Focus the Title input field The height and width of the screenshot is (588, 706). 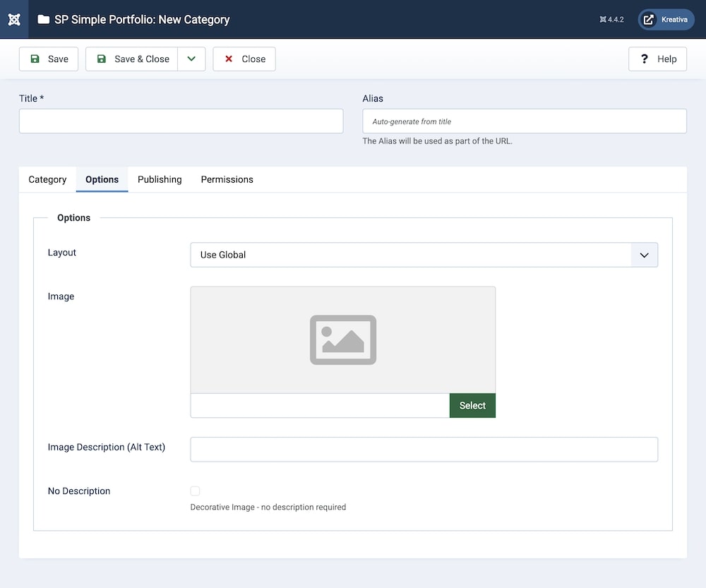tap(181, 121)
